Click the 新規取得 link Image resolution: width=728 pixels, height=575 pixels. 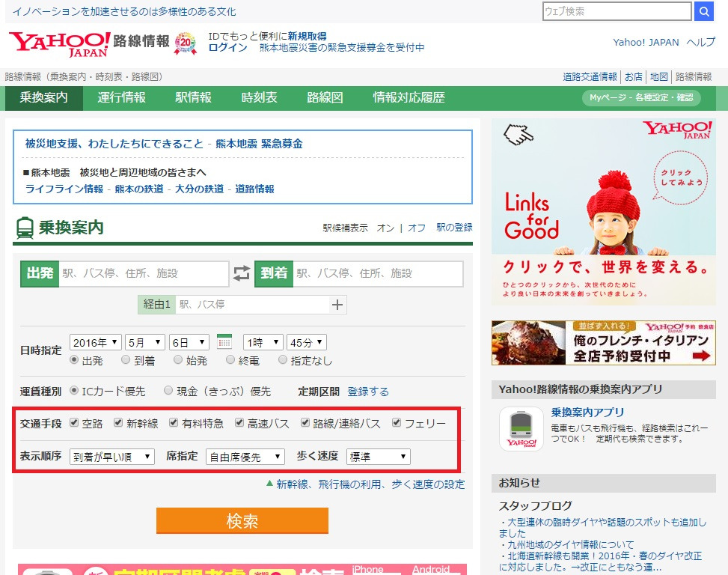click(307, 36)
